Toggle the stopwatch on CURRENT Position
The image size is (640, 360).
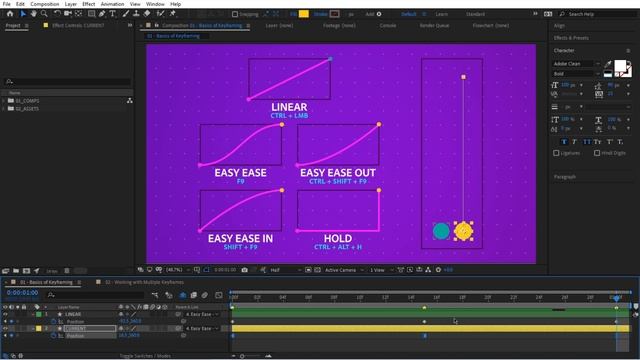point(53,336)
